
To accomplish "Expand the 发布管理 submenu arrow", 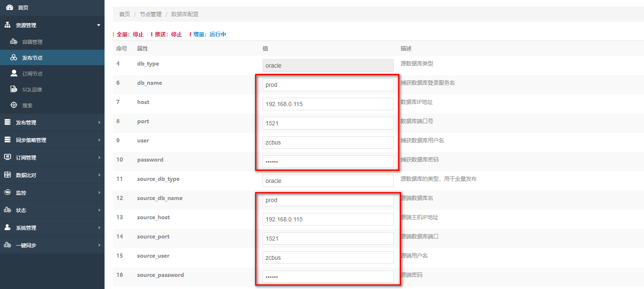I will [99, 122].
